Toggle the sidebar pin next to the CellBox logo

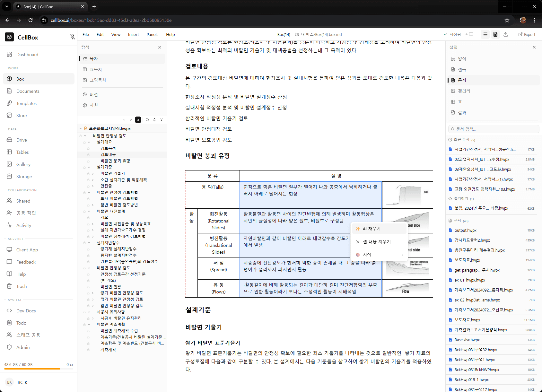[x=72, y=37]
